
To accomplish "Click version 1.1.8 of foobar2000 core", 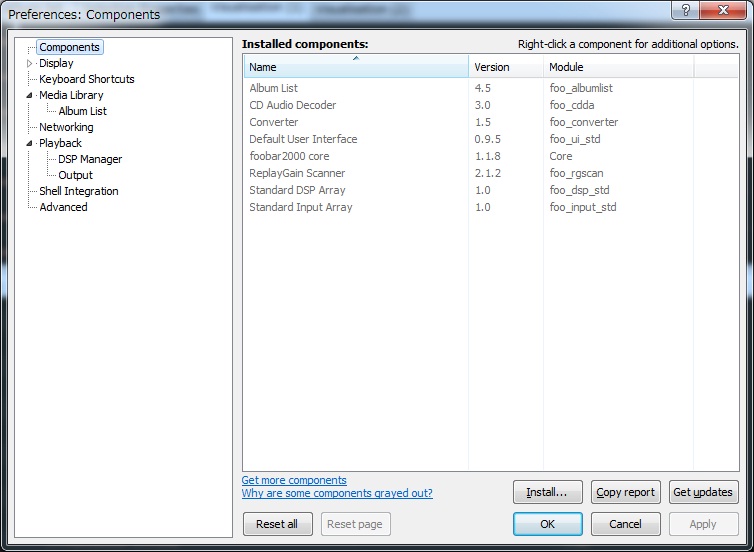I will pyautogui.click(x=488, y=156).
